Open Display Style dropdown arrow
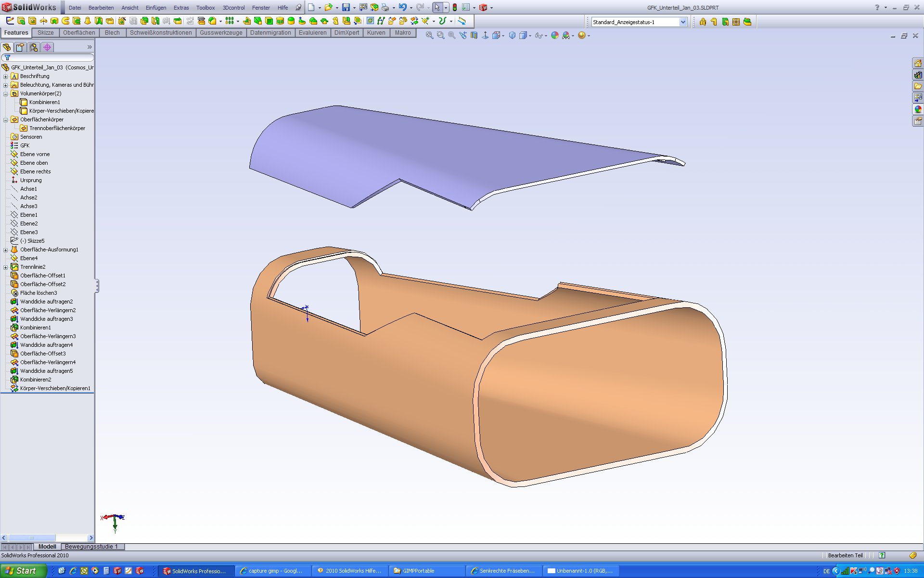 click(x=530, y=36)
